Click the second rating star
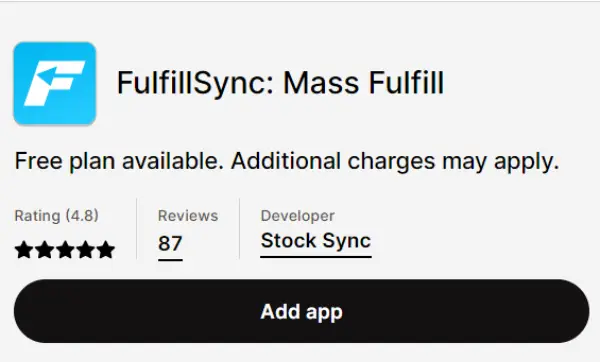 (x=44, y=250)
